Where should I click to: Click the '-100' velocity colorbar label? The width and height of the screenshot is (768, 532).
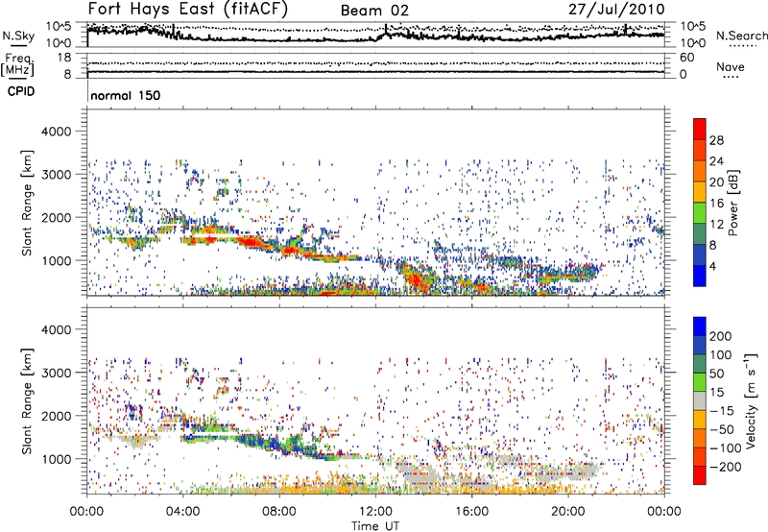(x=726, y=448)
